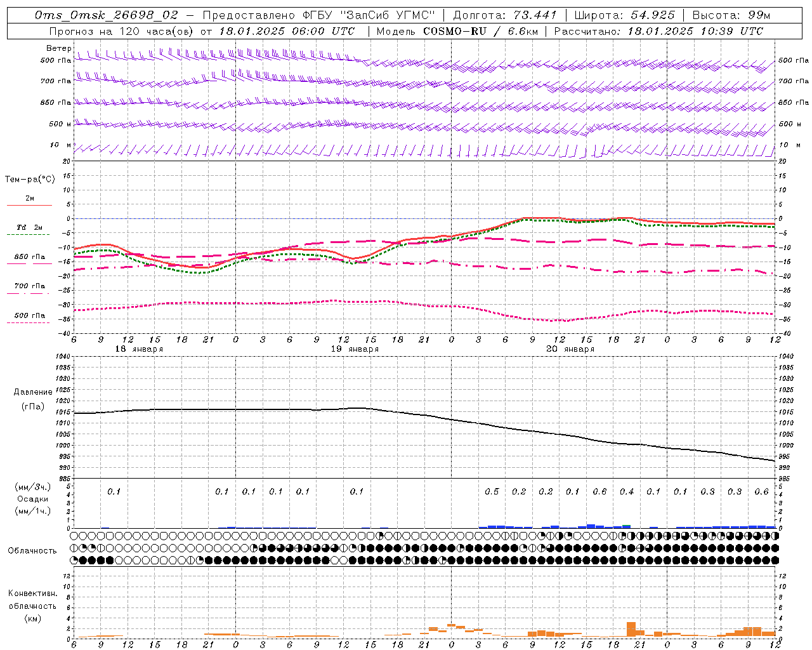The width and height of the screenshot is (812, 650).
Task: Click the Тем-ра(°C) panel label
Action: click(30, 180)
